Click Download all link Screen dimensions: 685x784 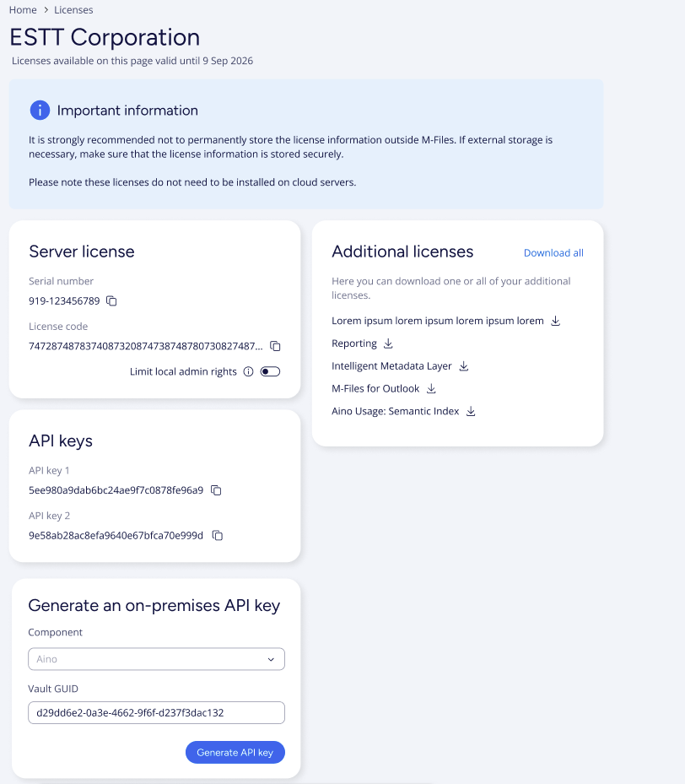pyautogui.click(x=553, y=253)
